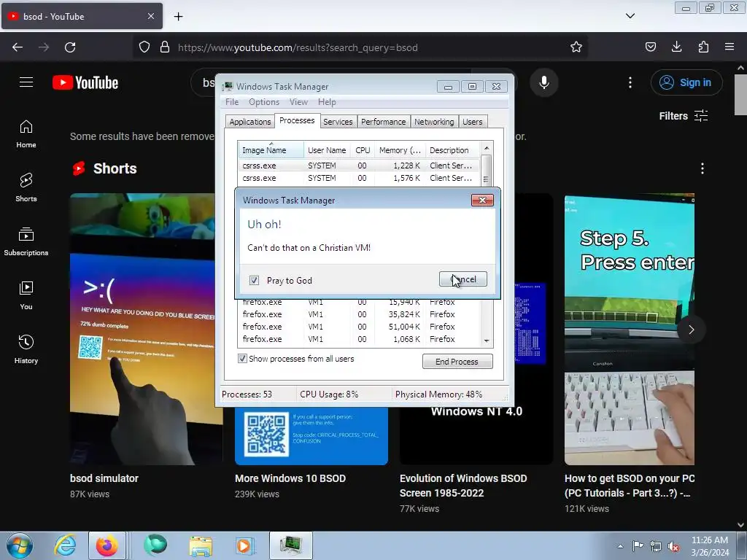The image size is (747, 560).
Task: Switch to Applications tab
Action: click(x=250, y=122)
